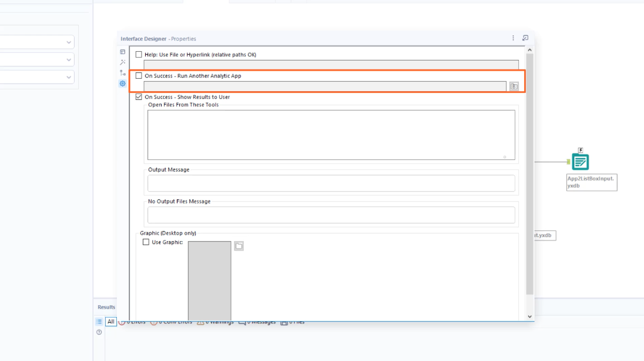Open the three-dot menu of Interface Designer
Image resolution: width=644 pixels, height=361 pixels.
[x=512, y=38]
